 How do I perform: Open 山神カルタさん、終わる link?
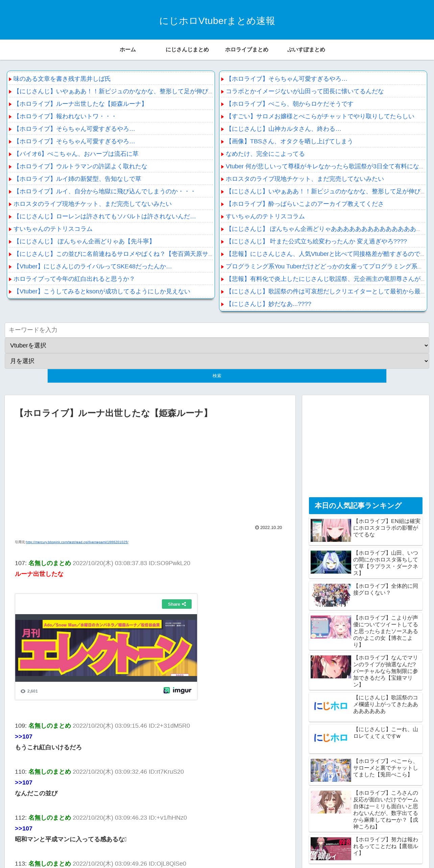coord(284,129)
